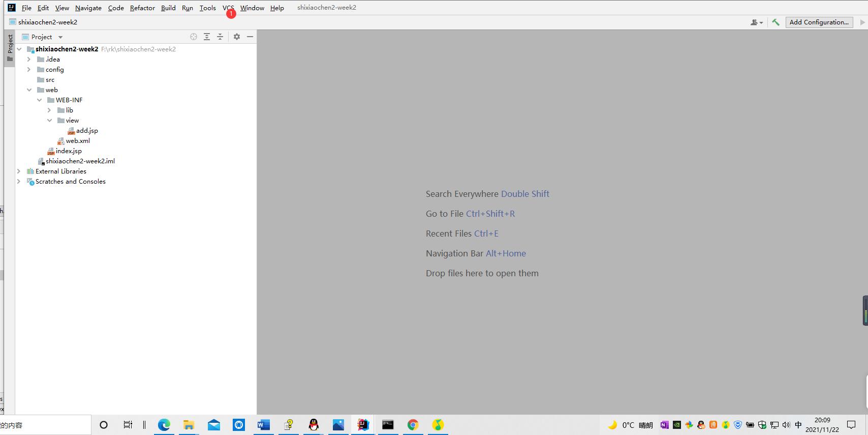The width and height of the screenshot is (868, 435).
Task: Expand External Libraries node
Action: pyautogui.click(x=19, y=171)
